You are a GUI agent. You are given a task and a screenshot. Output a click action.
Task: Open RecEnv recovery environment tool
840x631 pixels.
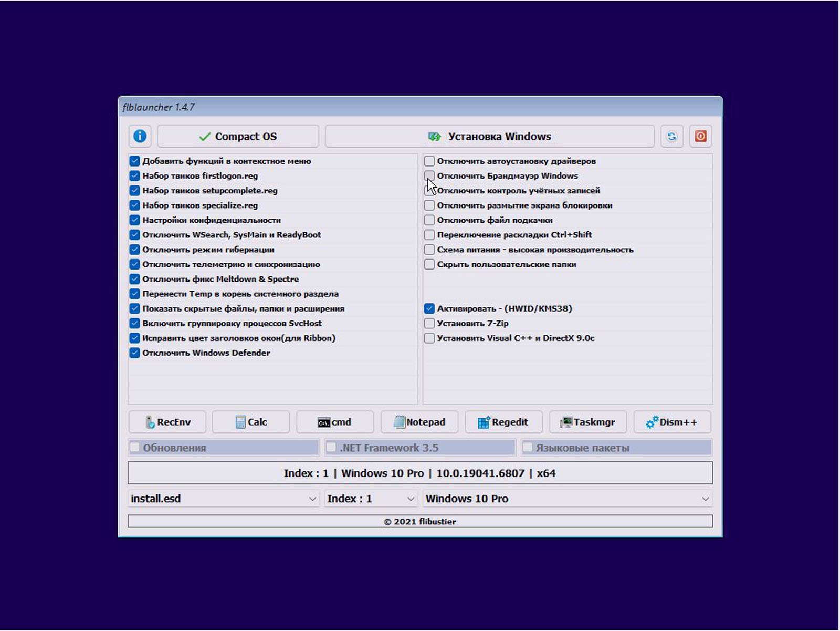[x=167, y=422]
